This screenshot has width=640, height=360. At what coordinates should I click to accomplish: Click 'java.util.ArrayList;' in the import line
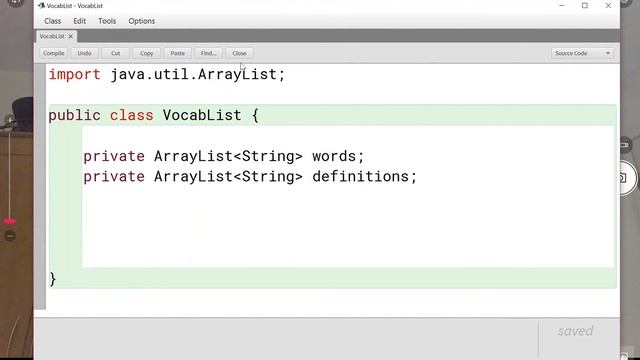(198, 74)
